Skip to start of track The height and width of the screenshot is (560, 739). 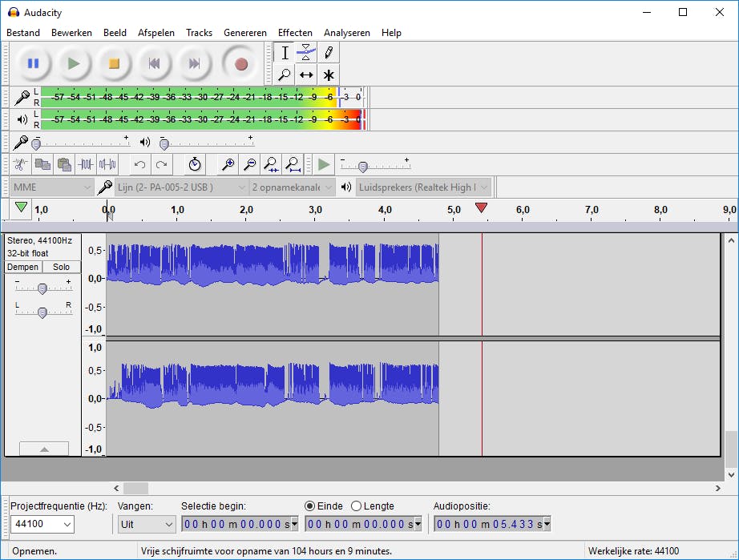click(x=154, y=63)
